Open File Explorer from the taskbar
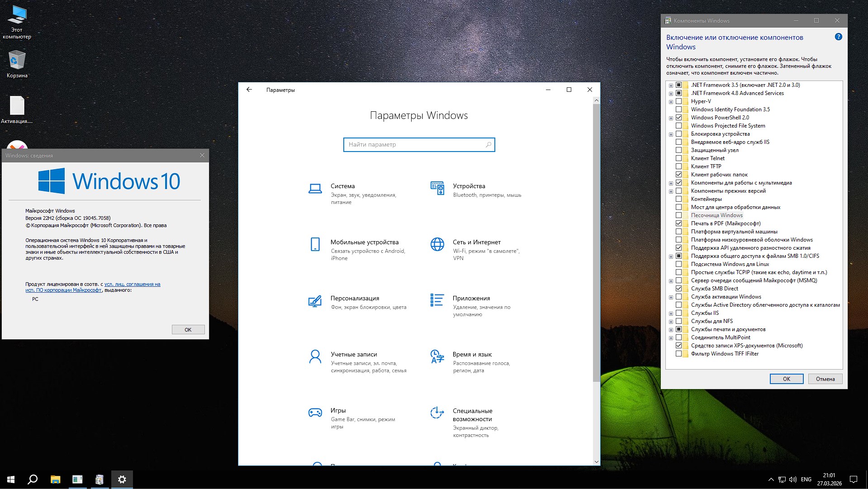Image resolution: width=868 pixels, height=489 pixels. point(55,480)
